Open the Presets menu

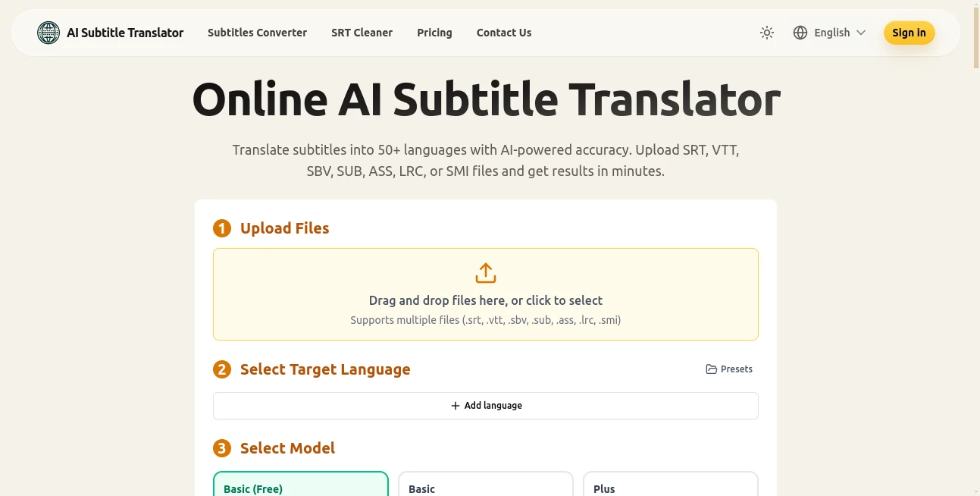click(729, 369)
